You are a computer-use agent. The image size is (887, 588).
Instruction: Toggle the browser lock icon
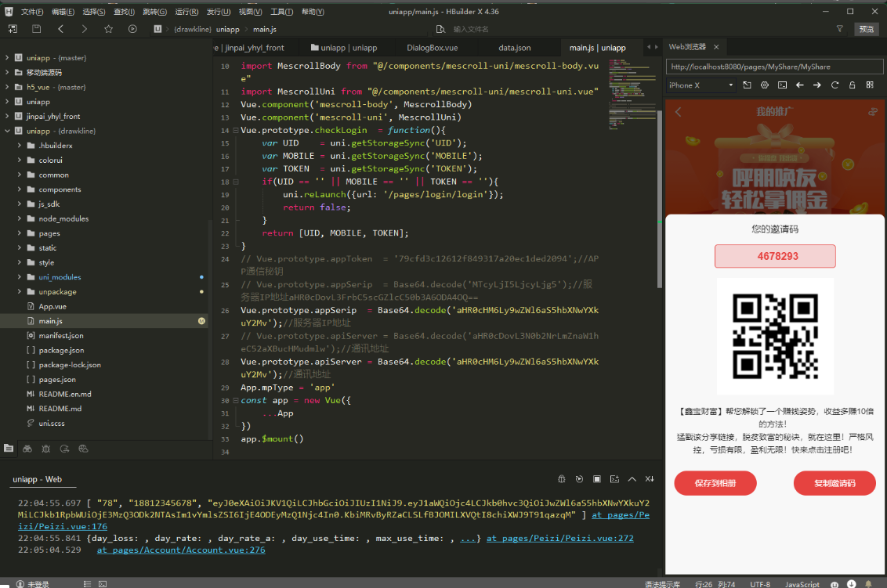[x=853, y=85]
